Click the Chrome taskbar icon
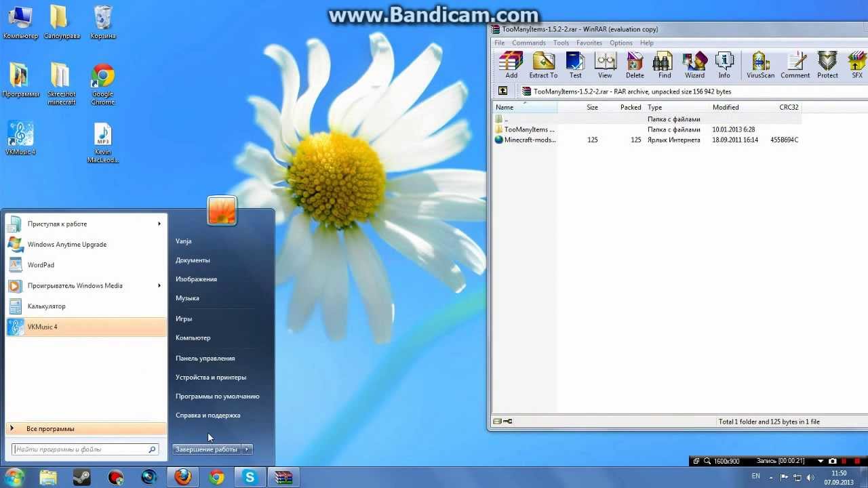The height and width of the screenshot is (488, 868). [x=217, y=477]
